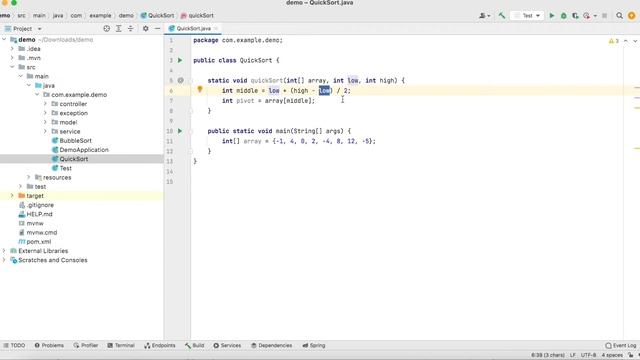Hide the Project panel with minus icon
The width and height of the screenshot is (640, 360).
click(x=158, y=29)
